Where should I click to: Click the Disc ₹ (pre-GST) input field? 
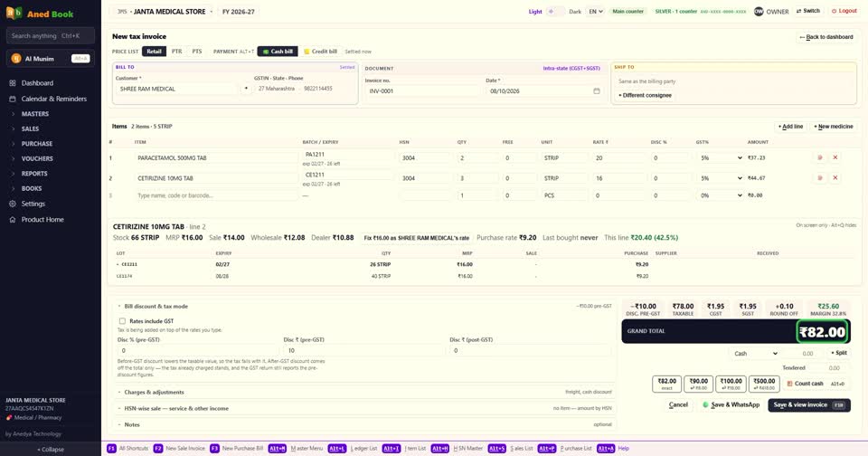(363, 350)
